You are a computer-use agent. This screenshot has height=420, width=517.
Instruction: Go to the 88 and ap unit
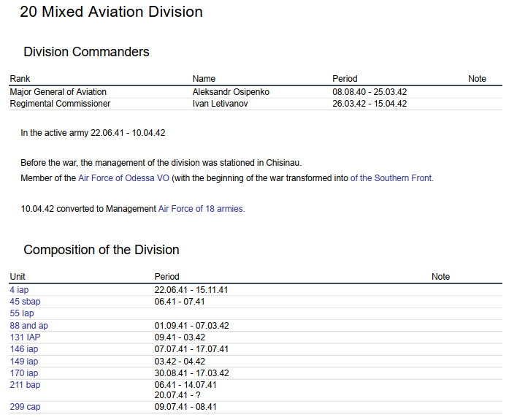point(29,326)
